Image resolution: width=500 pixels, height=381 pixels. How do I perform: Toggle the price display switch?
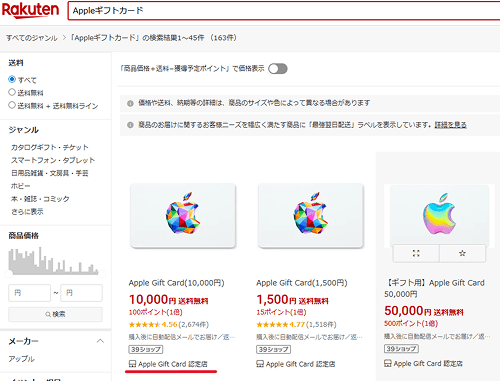tap(278, 69)
